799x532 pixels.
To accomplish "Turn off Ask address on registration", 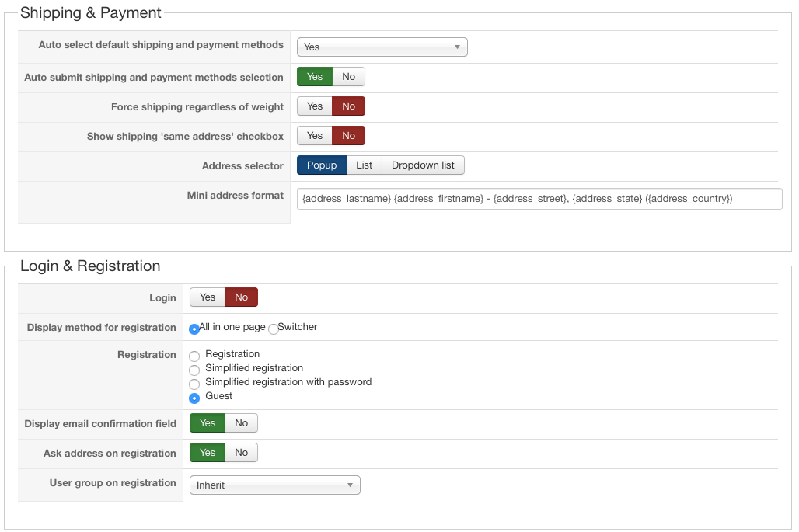I will point(241,453).
